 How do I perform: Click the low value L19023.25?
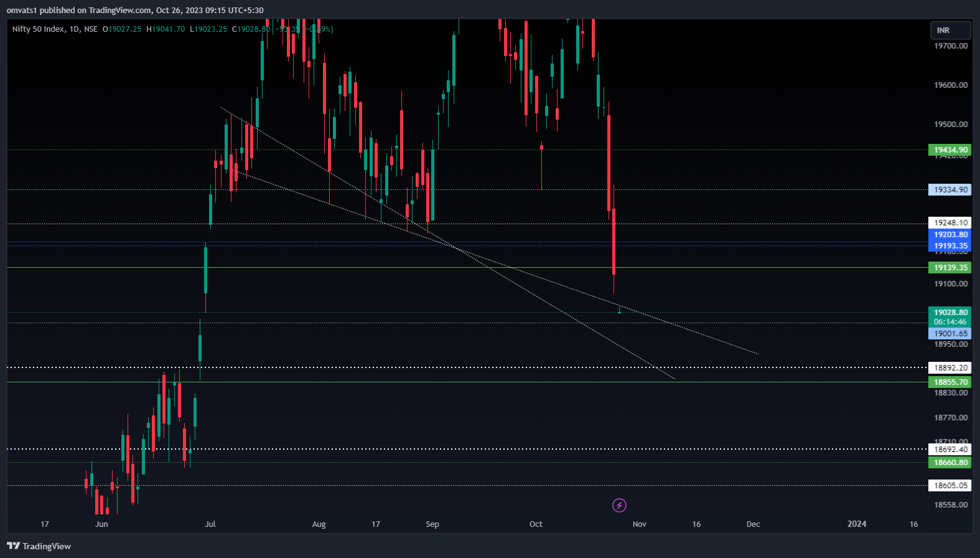pos(208,29)
